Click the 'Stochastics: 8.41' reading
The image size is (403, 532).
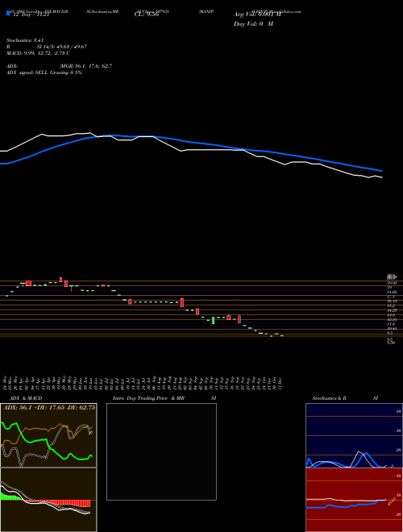(x=25, y=40)
